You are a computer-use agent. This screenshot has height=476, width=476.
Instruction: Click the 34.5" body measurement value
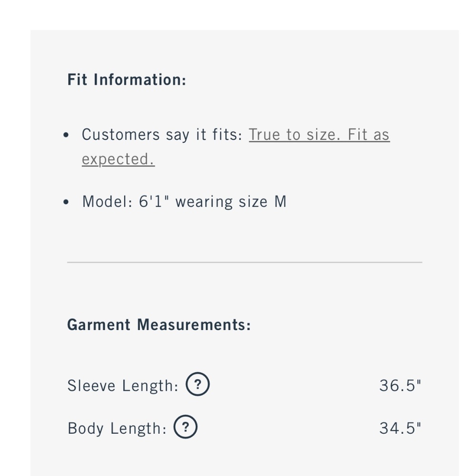[x=400, y=428]
